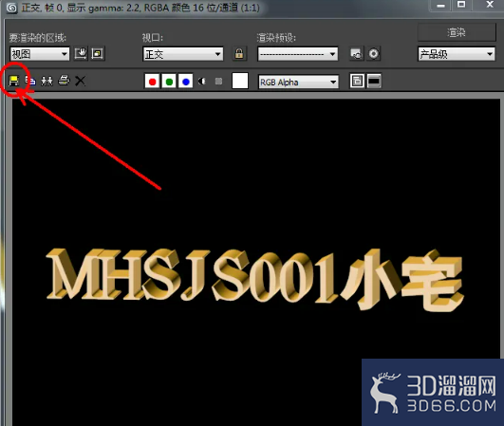
Task: Toggle the green channel display
Action: (x=169, y=82)
